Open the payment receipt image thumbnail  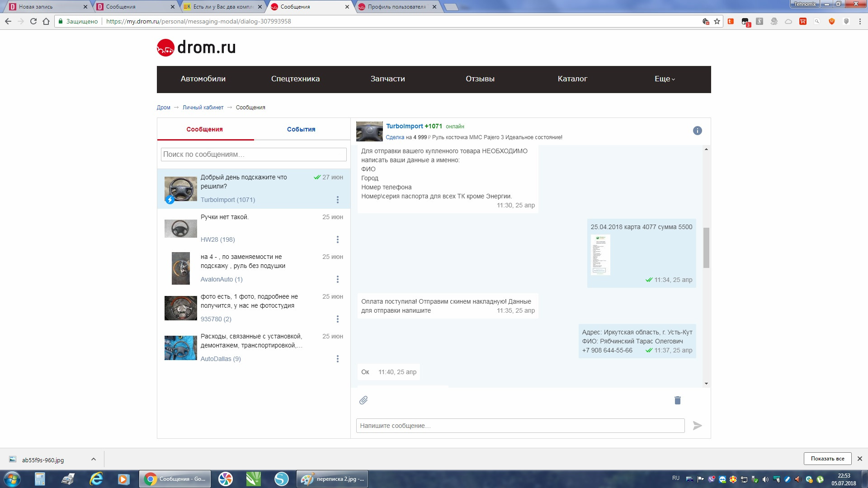600,254
